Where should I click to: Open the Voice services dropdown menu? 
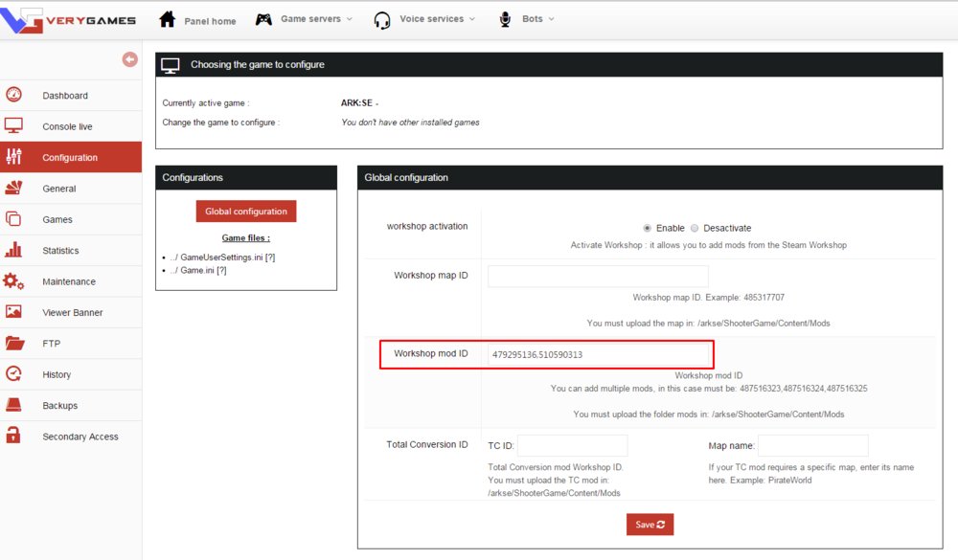pyautogui.click(x=424, y=19)
